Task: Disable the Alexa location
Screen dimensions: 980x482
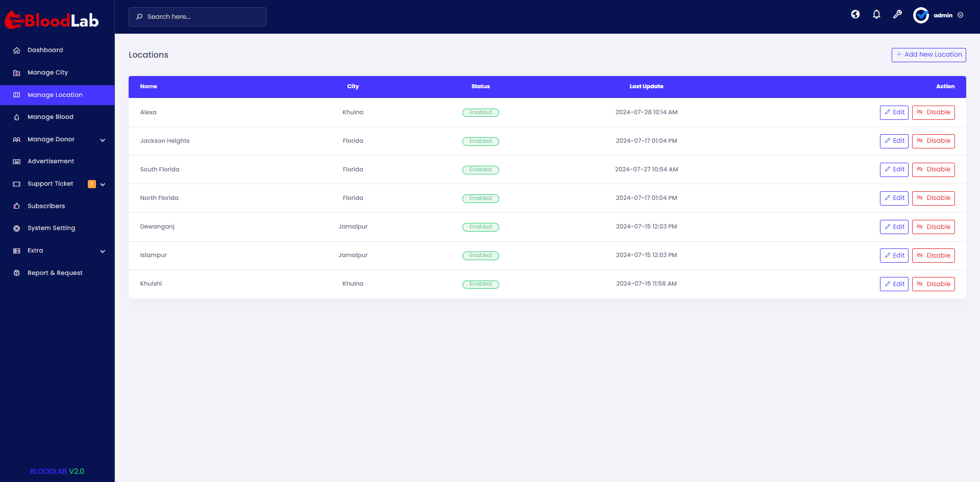Action: [x=933, y=112]
